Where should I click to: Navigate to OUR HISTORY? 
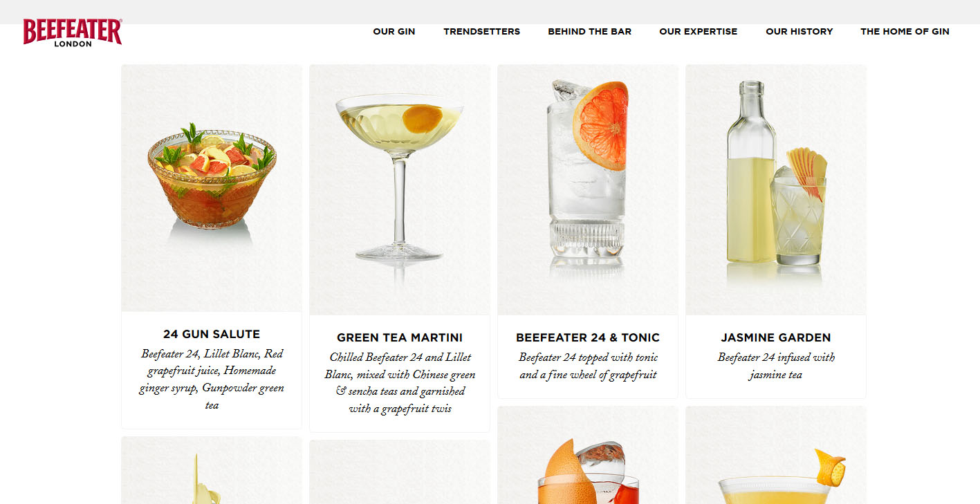(x=799, y=31)
